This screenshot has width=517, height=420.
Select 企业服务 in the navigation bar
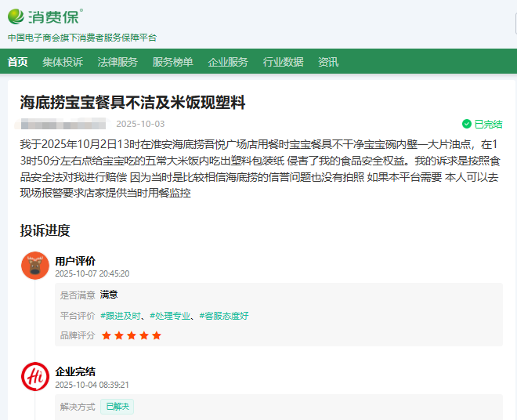[228, 62]
